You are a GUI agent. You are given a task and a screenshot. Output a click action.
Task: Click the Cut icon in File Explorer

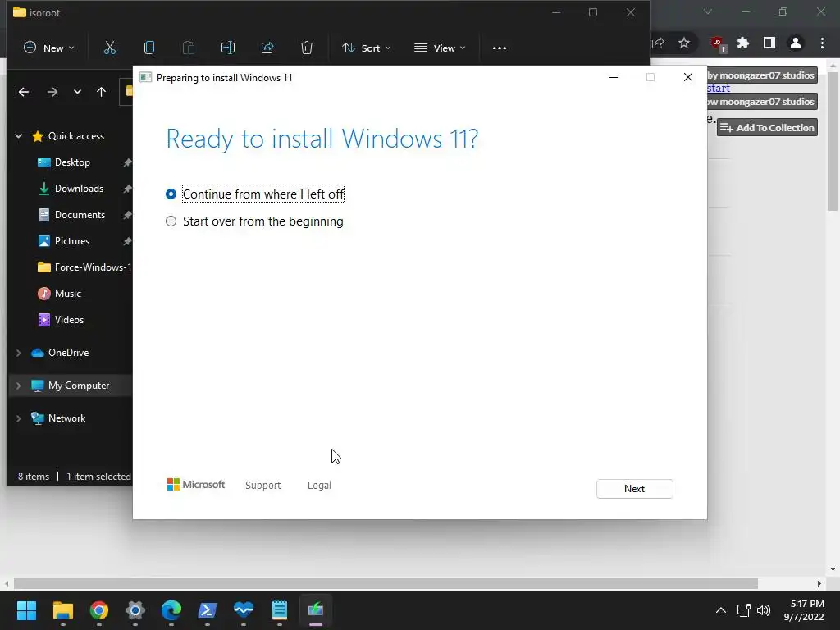[110, 48]
